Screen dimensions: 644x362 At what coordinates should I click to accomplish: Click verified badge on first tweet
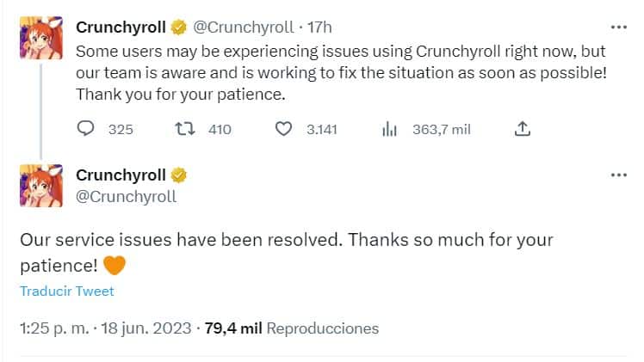(x=180, y=28)
